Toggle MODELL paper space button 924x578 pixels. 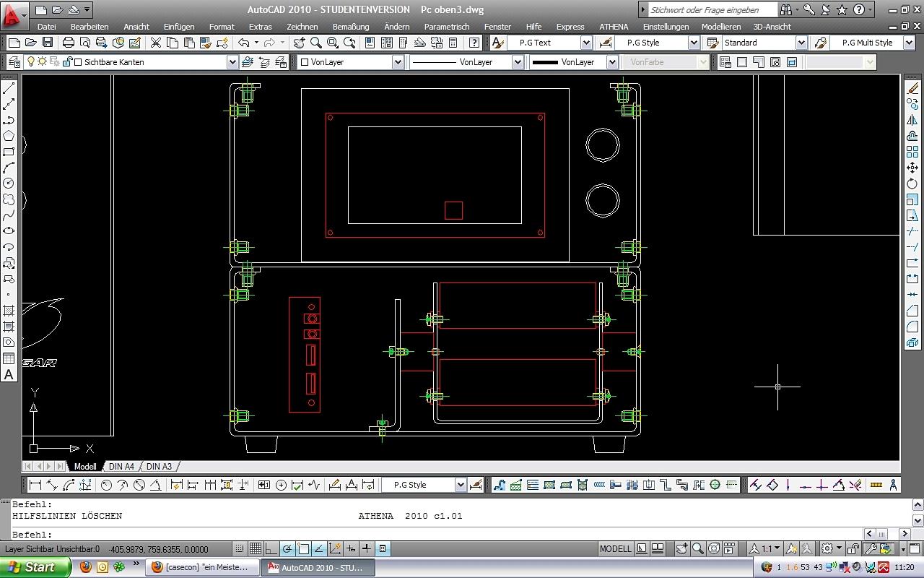615,549
